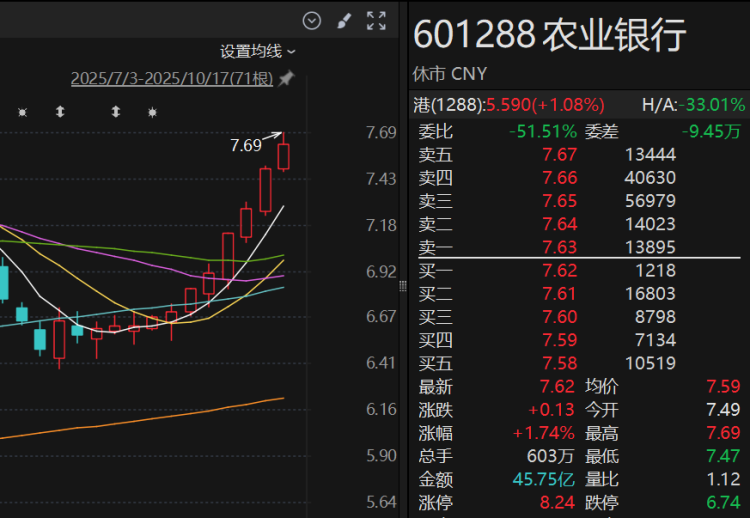
Task: Open the 设置均线 moving average dropdown
Action: [258, 51]
